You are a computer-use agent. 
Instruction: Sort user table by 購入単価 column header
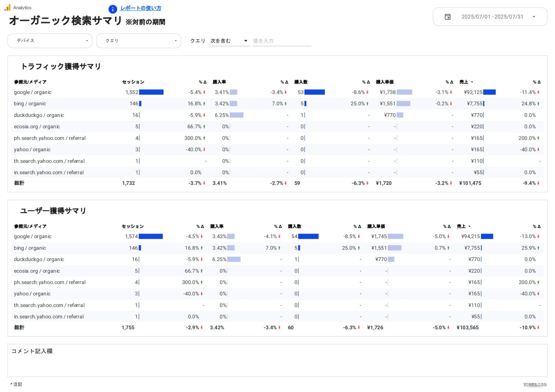click(376, 226)
